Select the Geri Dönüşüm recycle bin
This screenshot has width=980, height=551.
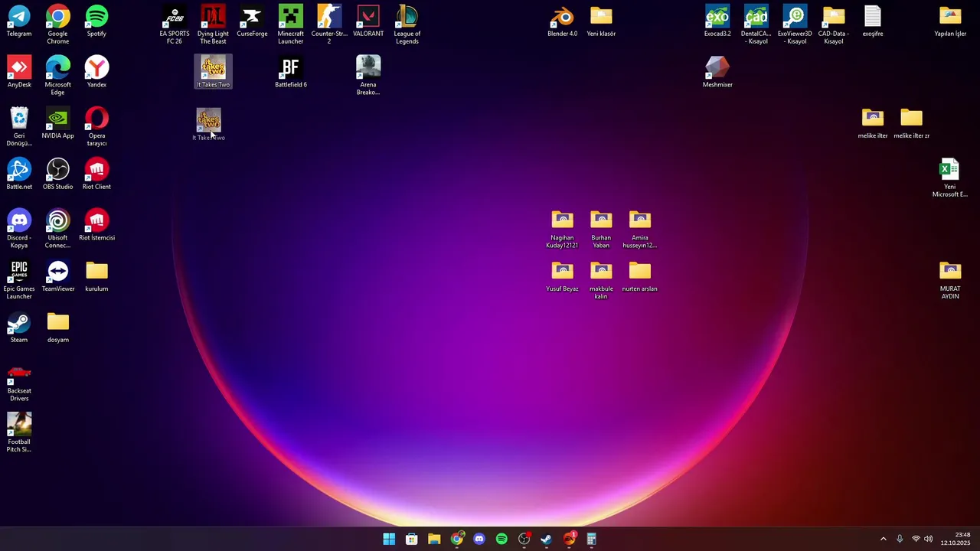19,127
